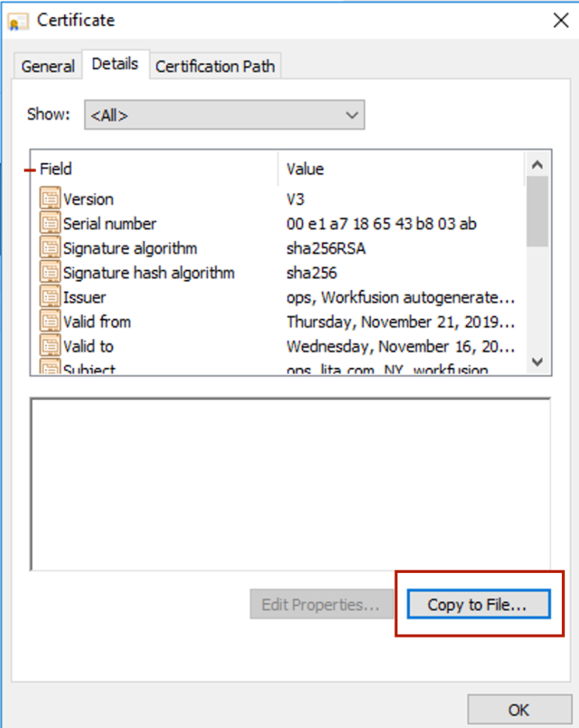Switch to the Certification Path tab

pyautogui.click(x=215, y=66)
